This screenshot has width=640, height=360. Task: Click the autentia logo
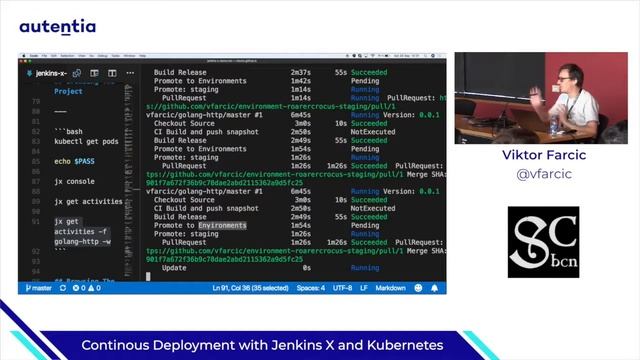tap(58, 27)
